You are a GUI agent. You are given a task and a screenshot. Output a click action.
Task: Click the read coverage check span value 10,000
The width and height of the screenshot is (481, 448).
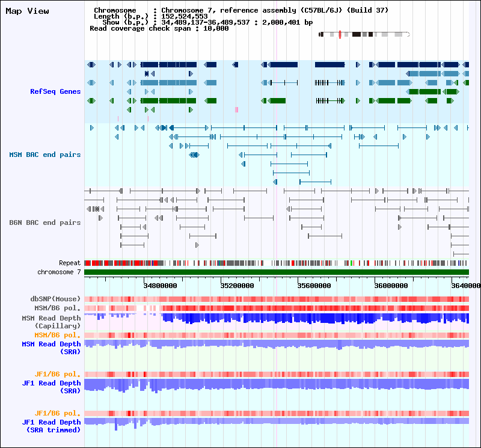[216, 28]
